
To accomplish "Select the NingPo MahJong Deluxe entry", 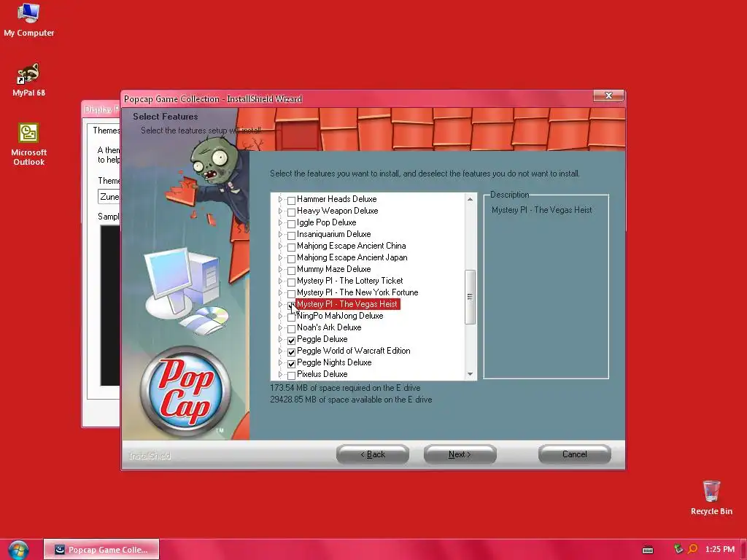I will [x=340, y=316].
